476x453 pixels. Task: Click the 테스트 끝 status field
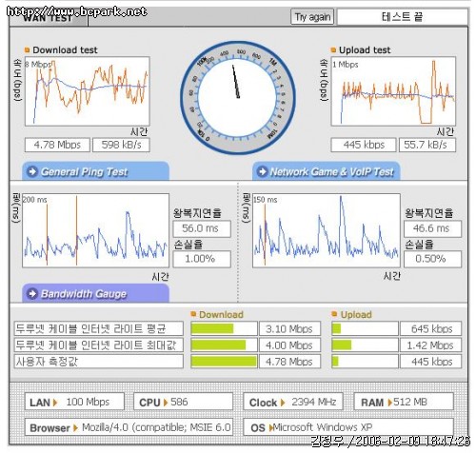tap(402, 17)
